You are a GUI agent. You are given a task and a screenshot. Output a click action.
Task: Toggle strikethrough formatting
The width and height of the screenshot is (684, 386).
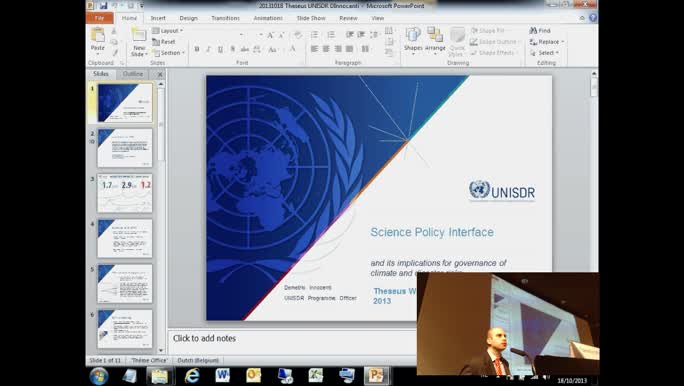pos(245,49)
